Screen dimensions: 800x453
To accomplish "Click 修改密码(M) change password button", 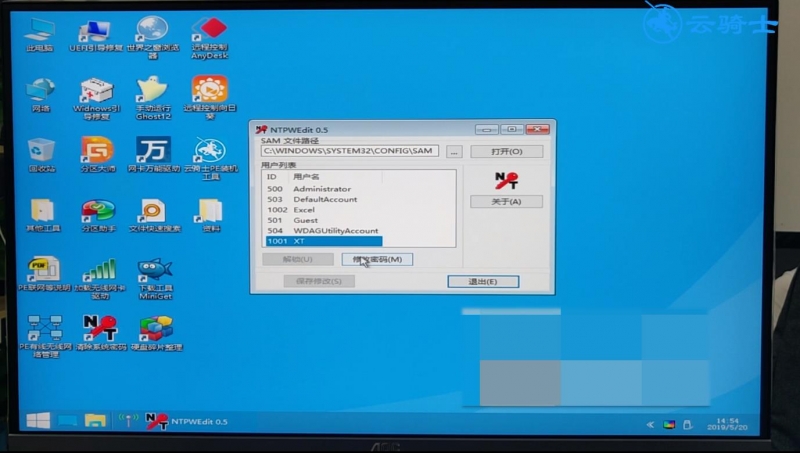I will point(377,259).
